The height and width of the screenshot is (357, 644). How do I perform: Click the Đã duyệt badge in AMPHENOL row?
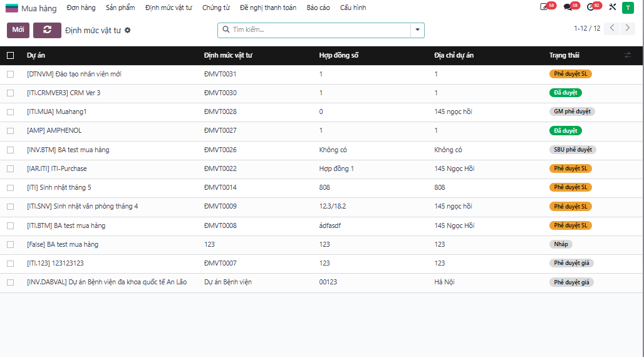point(566,131)
